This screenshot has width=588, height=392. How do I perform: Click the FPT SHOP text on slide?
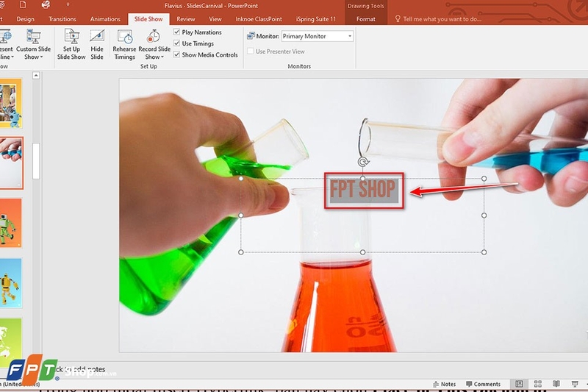coord(362,189)
